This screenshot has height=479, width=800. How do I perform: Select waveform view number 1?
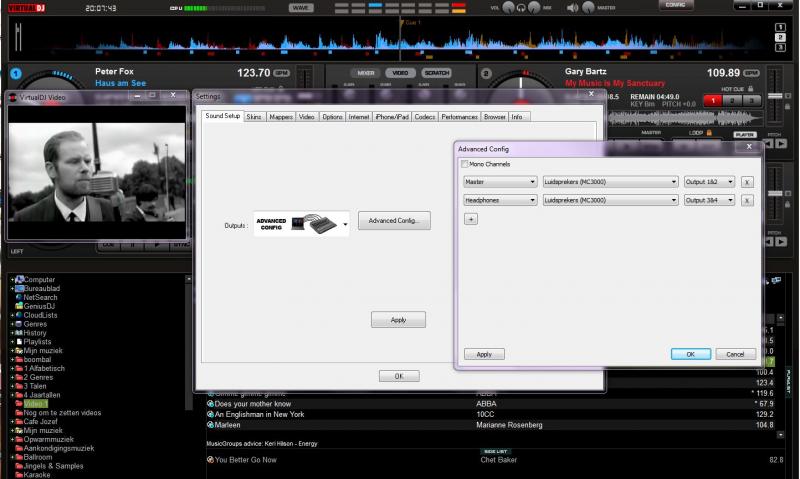[x=780, y=27]
